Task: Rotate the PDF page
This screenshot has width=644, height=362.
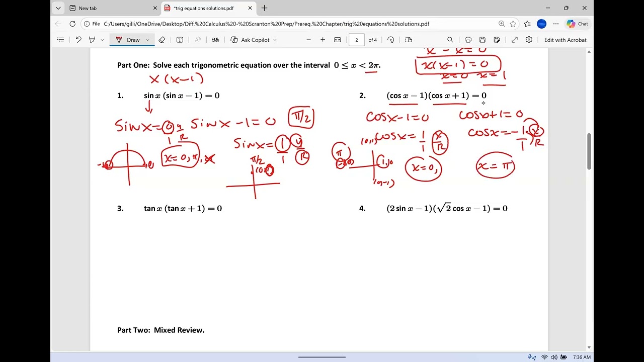Action: tap(391, 40)
